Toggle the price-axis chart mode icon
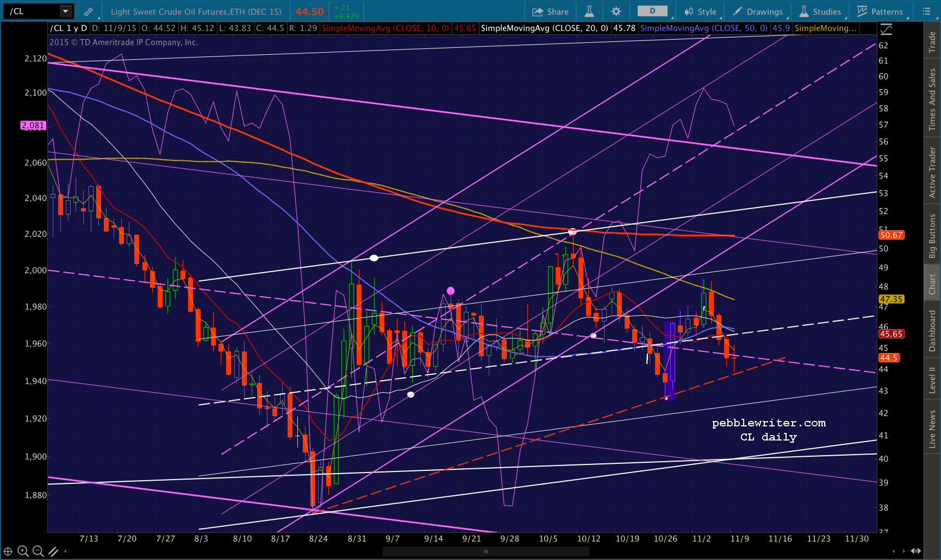Image resolution: width=941 pixels, height=560 pixels. point(886,29)
